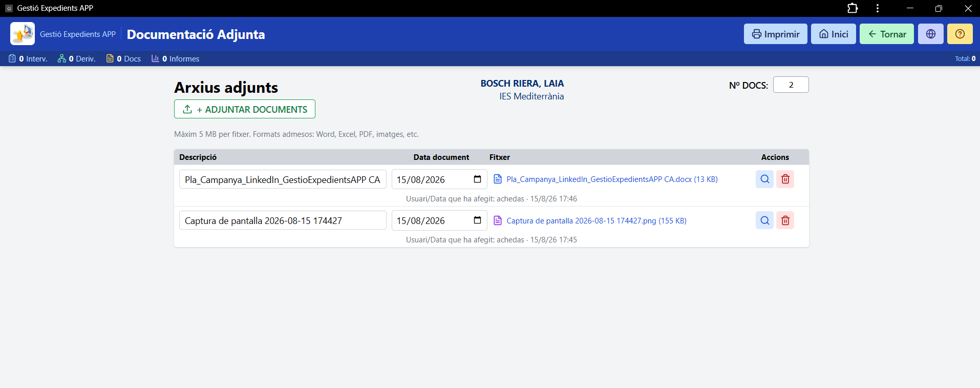The image size is (980, 388).
Task: Preview the Captura de pantalla file
Action: click(x=764, y=220)
